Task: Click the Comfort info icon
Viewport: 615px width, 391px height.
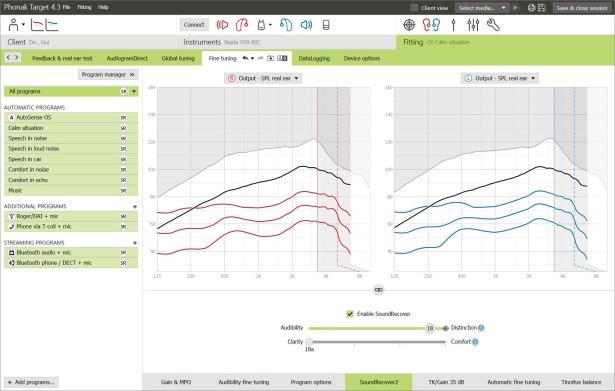Action: coord(475,342)
